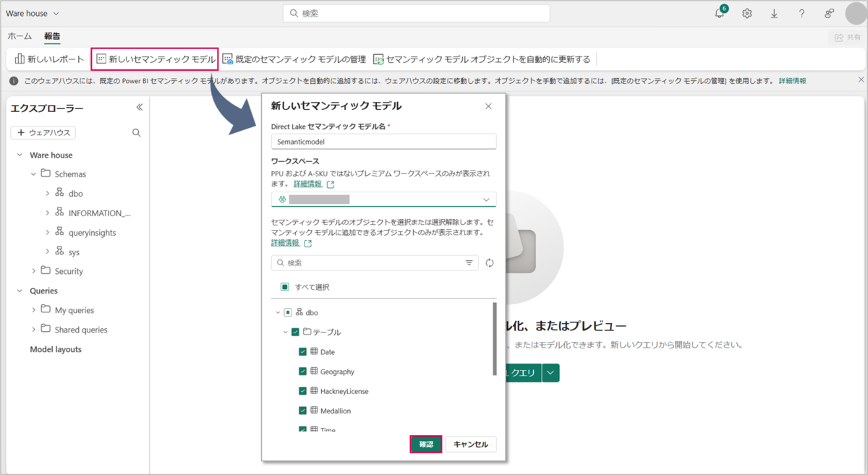Expand the sys schema
This screenshot has height=475, width=868.
pyautogui.click(x=47, y=252)
